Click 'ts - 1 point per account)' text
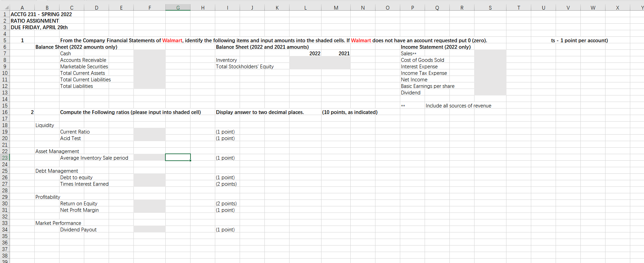Image resolution: width=644 pixels, height=263 pixels. click(x=579, y=40)
